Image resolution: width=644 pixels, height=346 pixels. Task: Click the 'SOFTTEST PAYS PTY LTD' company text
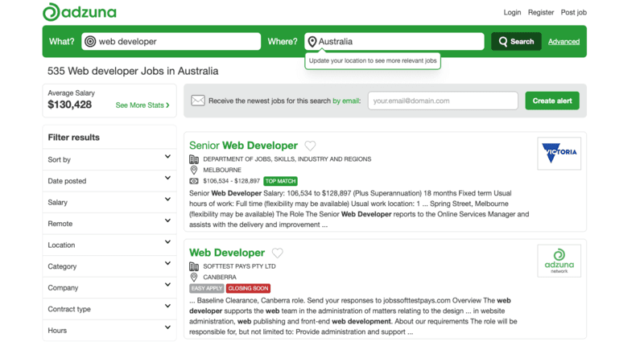click(239, 266)
